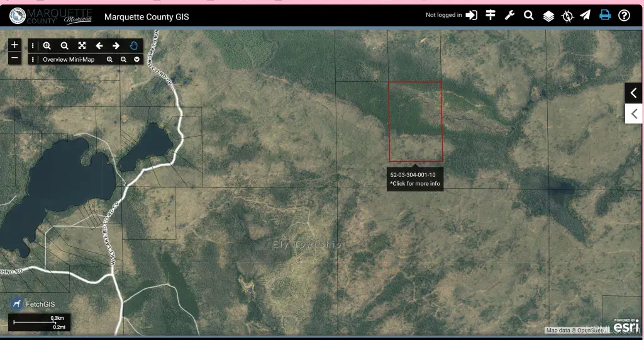The width and height of the screenshot is (644, 340).
Task: Select the zoom-in magnifier tool in toolbar
Action: pyautogui.click(x=47, y=46)
